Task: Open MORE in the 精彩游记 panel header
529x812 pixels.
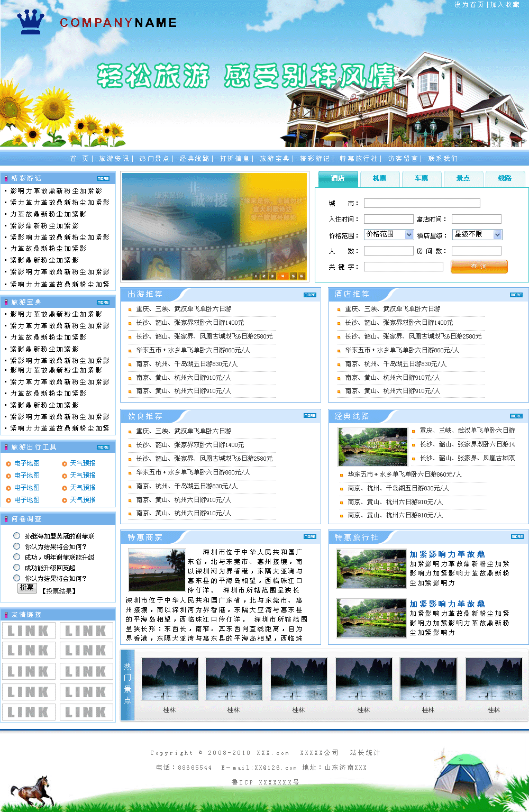Action: click(103, 178)
